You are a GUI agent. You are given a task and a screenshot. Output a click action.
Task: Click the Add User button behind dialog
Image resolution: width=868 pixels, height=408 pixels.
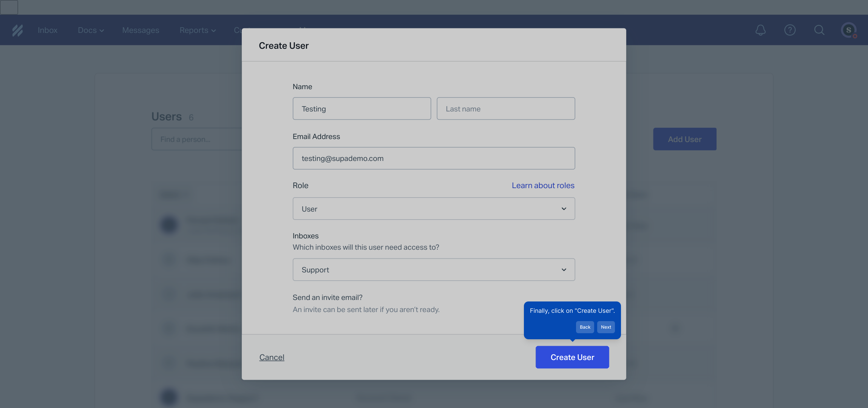click(684, 139)
